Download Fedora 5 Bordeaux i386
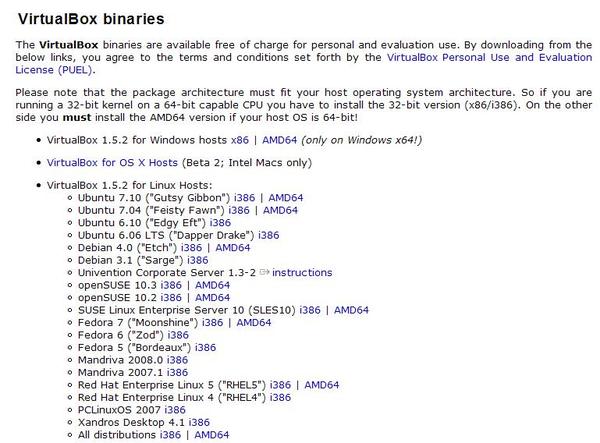This screenshot has width=600, height=443. coord(205,348)
